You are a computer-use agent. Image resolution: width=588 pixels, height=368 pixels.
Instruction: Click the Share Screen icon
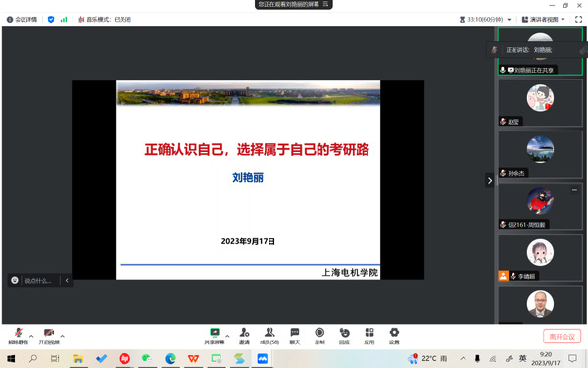214,336
